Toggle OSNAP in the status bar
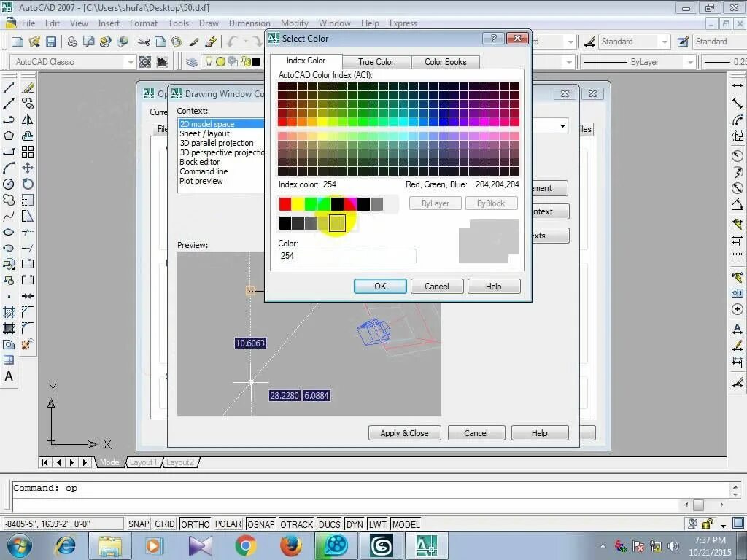 pyautogui.click(x=261, y=524)
